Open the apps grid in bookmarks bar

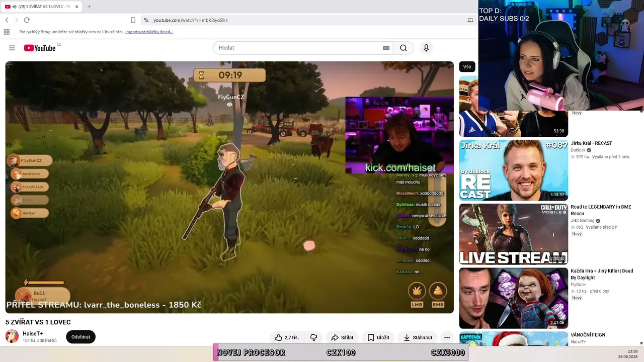click(x=7, y=32)
